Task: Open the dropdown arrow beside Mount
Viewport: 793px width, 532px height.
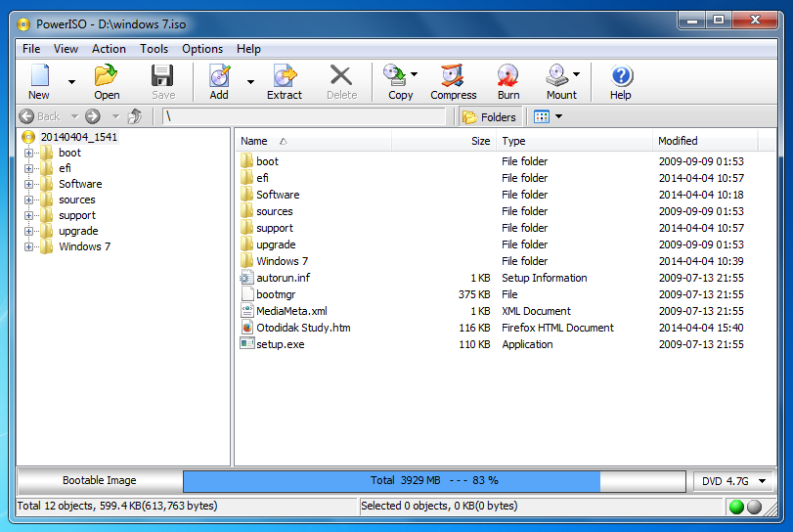Action: [x=577, y=74]
